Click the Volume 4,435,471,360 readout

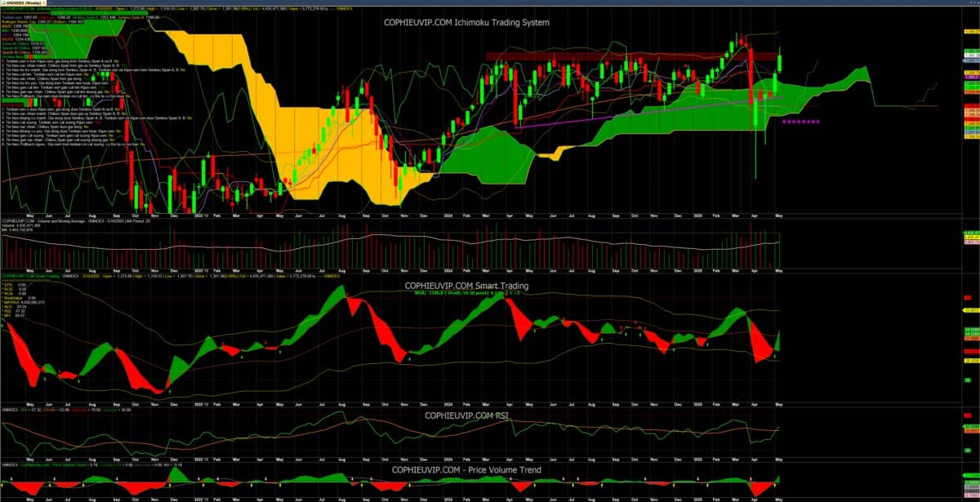coord(21,225)
